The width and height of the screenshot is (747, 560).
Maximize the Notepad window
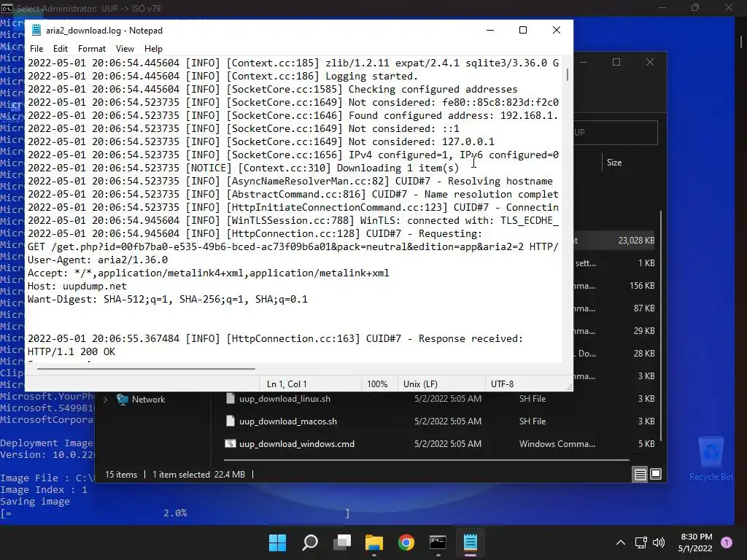tap(522, 30)
